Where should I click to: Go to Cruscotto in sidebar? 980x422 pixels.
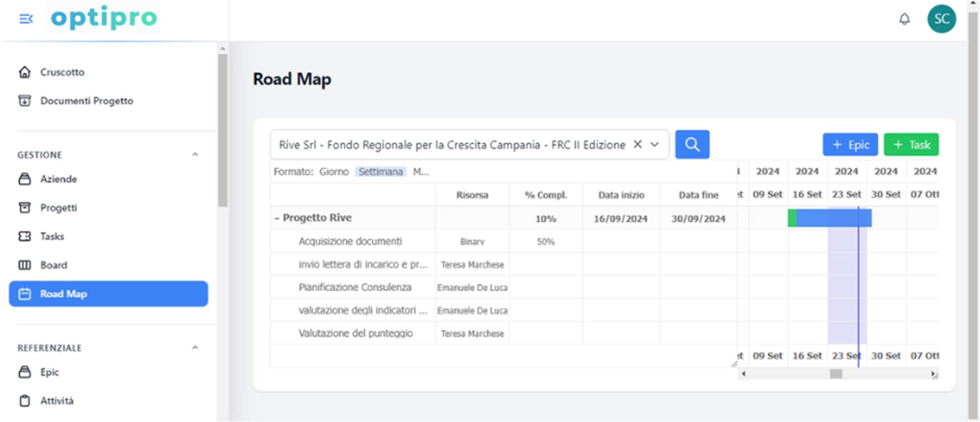tap(62, 72)
